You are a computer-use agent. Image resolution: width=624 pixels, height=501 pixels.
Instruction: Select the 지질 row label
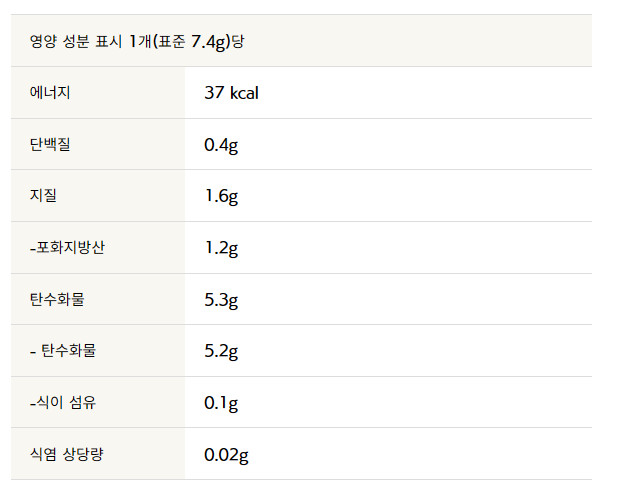coord(43,196)
